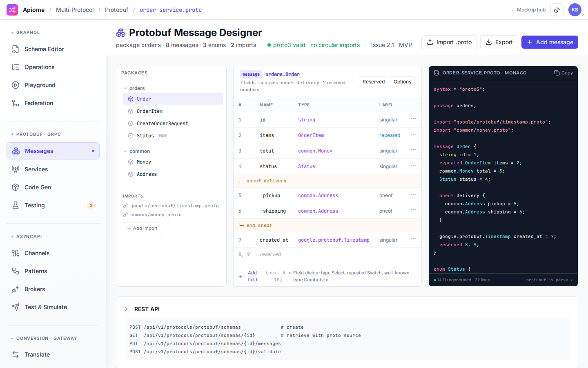Click the Import .proto button

(449, 42)
